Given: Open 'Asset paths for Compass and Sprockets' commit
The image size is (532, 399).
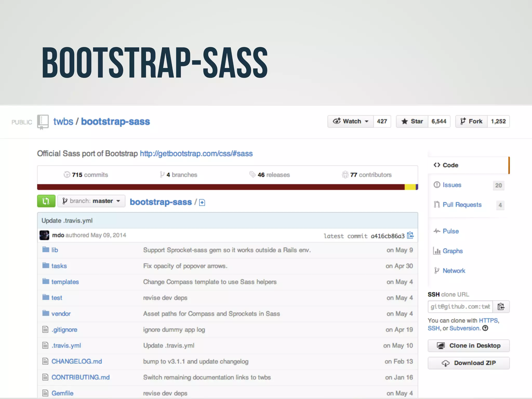Looking at the screenshot, I should [x=211, y=314].
